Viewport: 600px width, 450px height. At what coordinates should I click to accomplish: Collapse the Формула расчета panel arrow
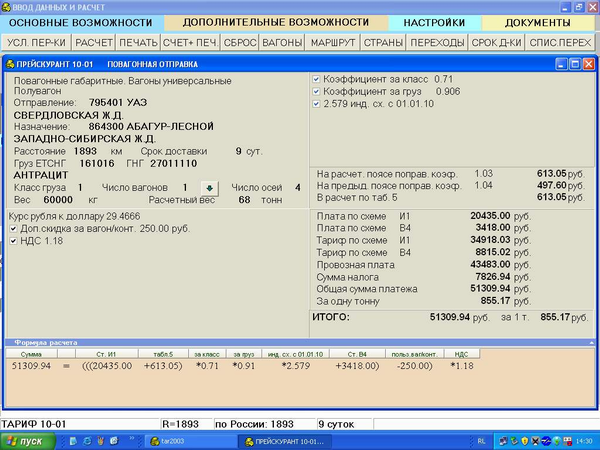click(x=592, y=343)
